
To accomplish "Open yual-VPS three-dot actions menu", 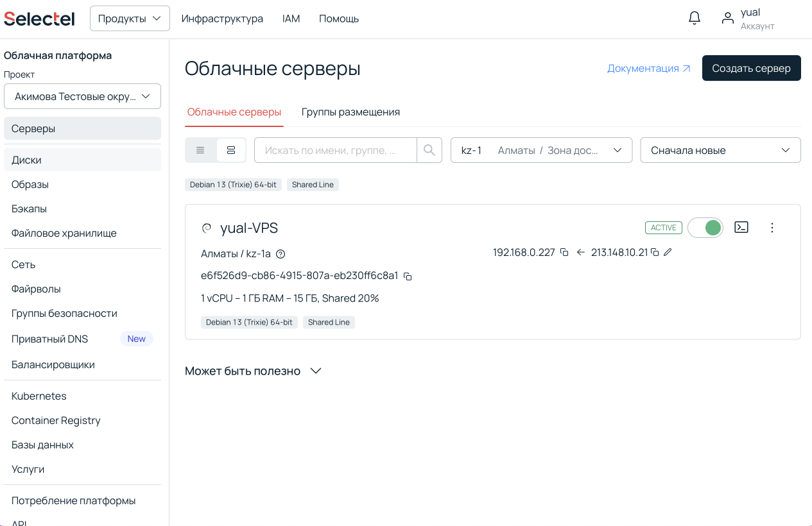I will click(x=772, y=227).
